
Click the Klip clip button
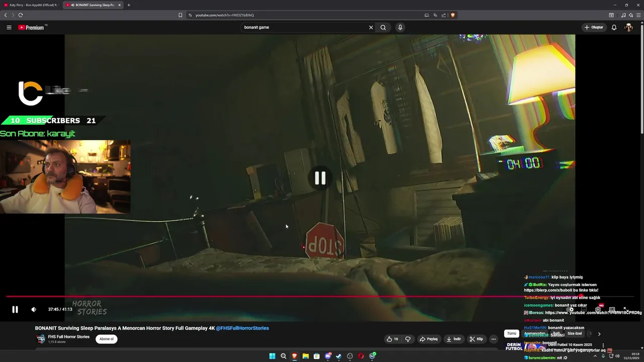click(476, 339)
